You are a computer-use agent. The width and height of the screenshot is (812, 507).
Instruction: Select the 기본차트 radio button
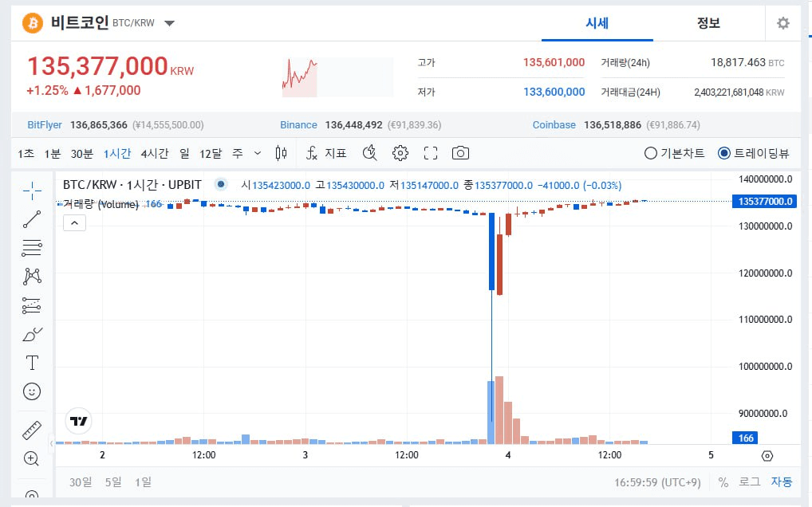pos(652,153)
